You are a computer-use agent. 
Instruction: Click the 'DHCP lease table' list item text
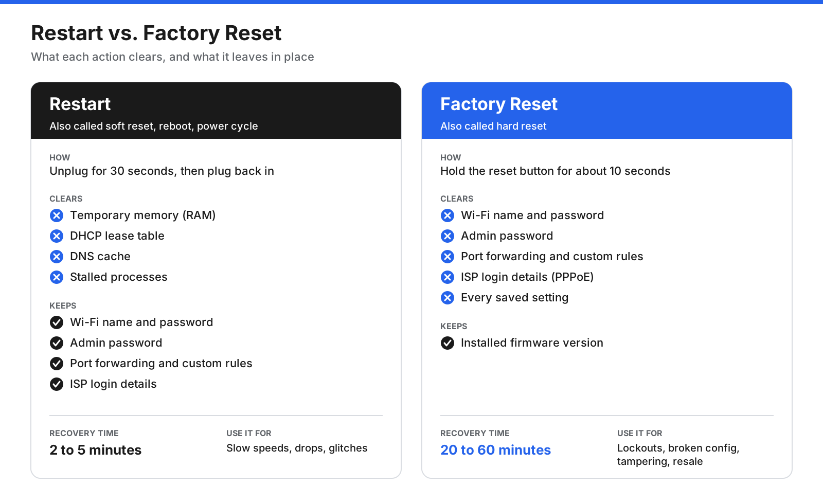tap(117, 236)
